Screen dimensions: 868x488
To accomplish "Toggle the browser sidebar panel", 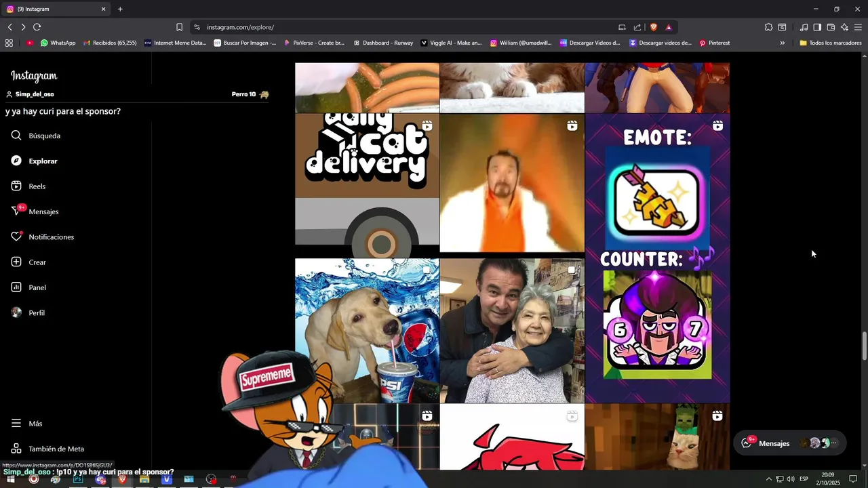I will click(x=817, y=27).
